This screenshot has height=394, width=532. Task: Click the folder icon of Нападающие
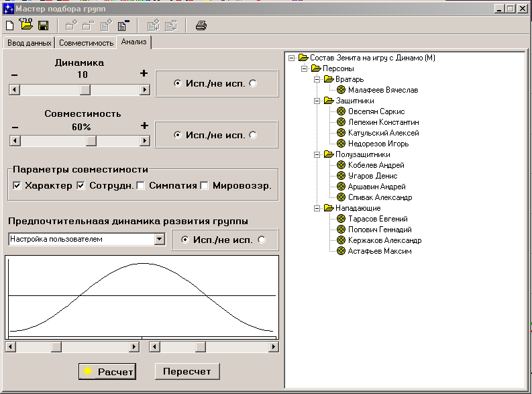click(x=329, y=207)
